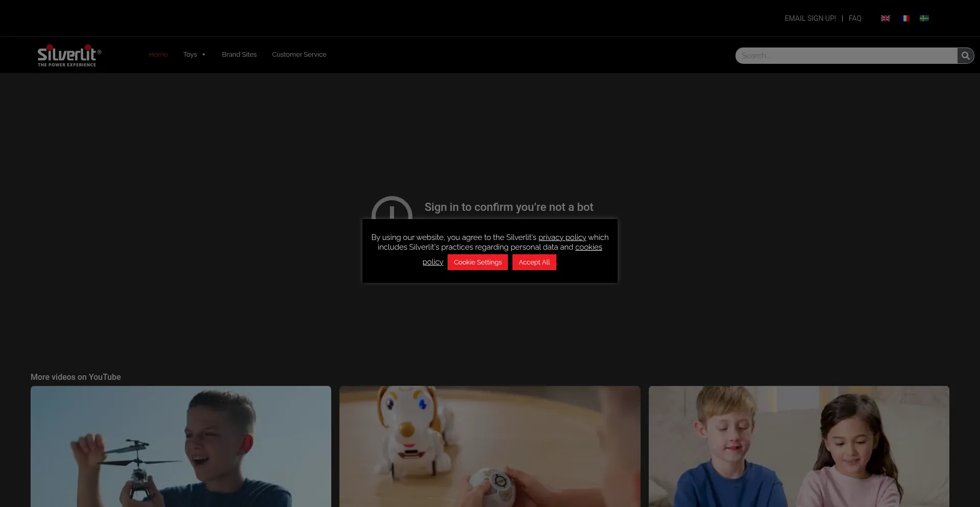
Task: Click the exclamation alert icon in video
Action: click(x=391, y=209)
